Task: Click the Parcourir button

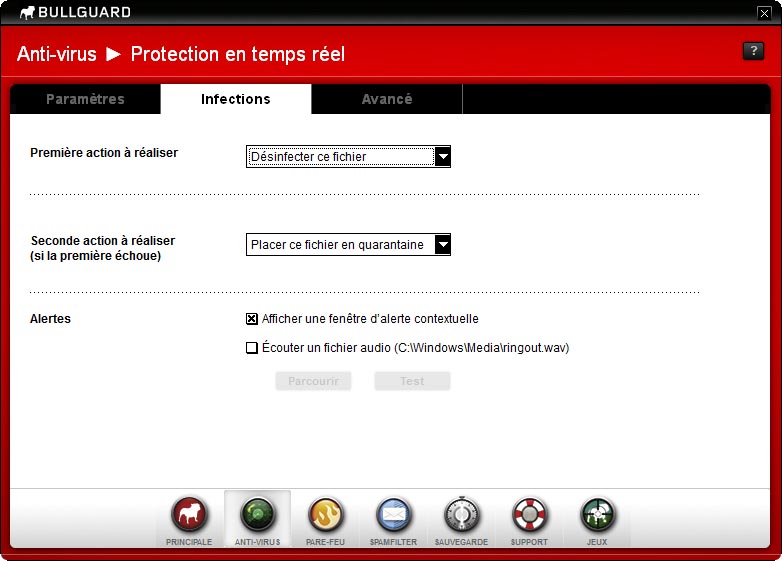Action: (x=313, y=381)
